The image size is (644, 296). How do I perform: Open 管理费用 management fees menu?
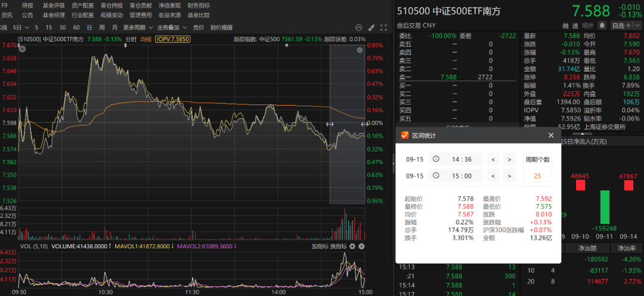(141, 15)
